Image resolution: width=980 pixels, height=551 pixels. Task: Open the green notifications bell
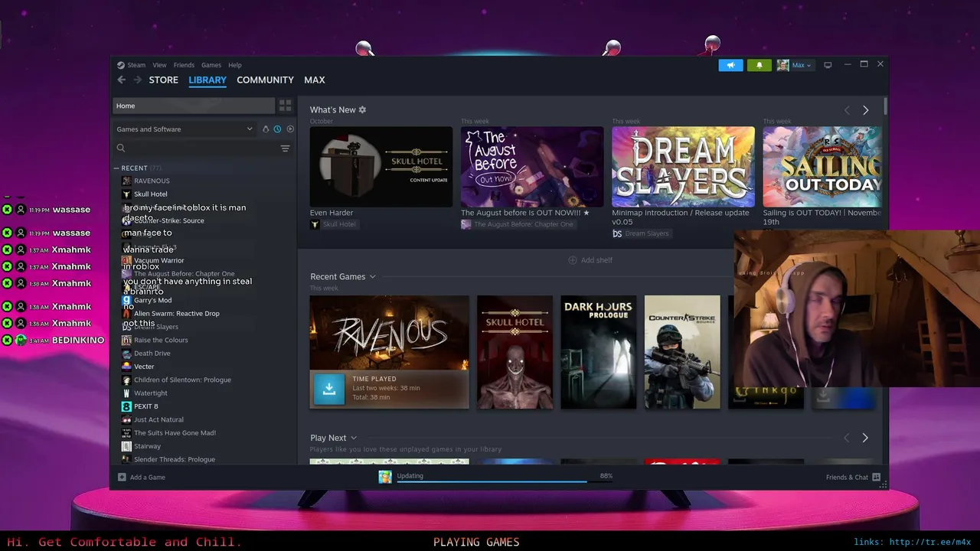759,65
